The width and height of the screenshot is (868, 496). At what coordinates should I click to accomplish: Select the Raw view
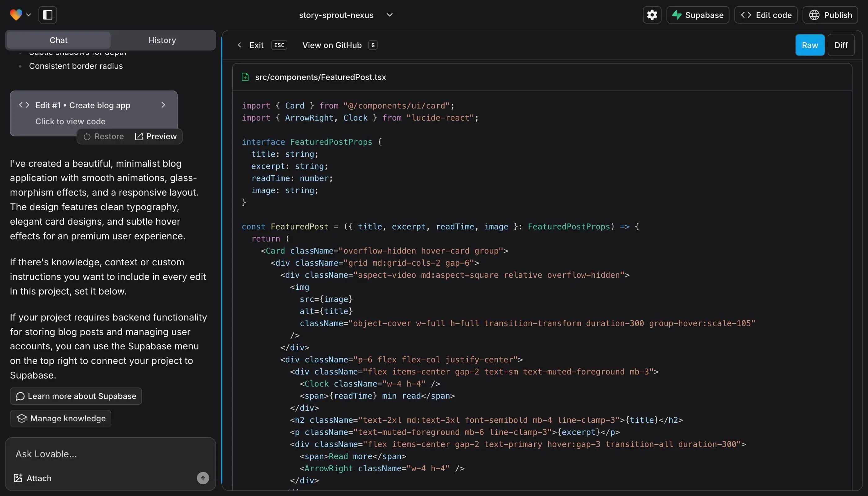pyautogui.click(x=810, y=45)
